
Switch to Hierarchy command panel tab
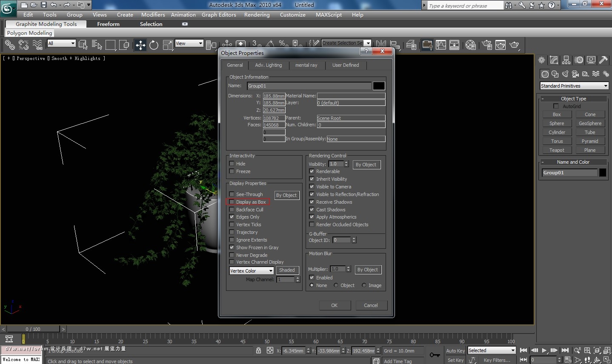tap(566, 60)
